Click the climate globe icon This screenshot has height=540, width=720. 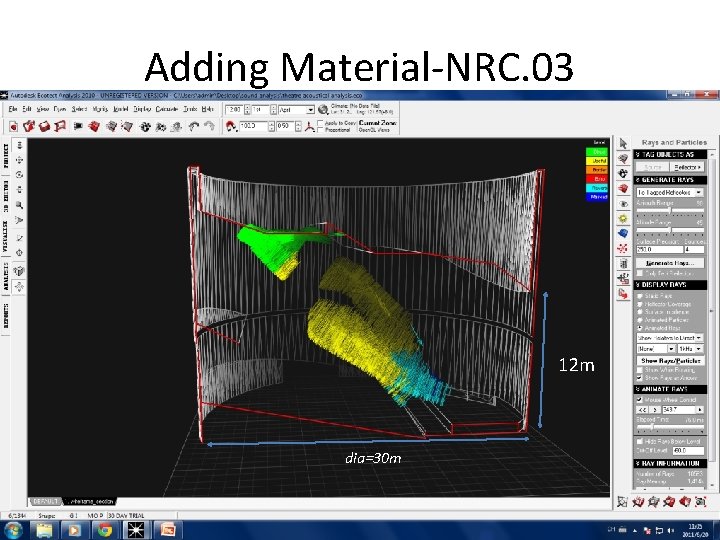click(x=323, y=109)
